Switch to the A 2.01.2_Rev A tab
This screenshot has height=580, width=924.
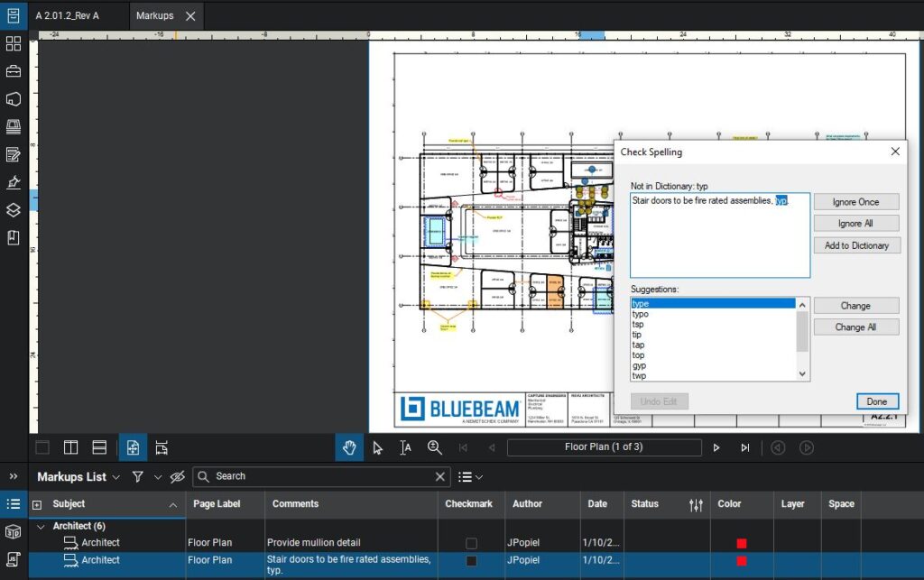coord(68,16)
